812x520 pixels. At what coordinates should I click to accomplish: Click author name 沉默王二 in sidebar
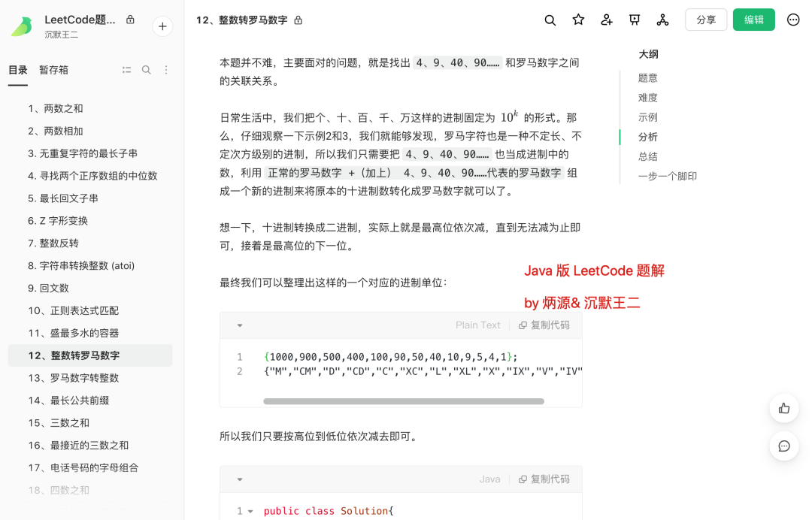61,35
